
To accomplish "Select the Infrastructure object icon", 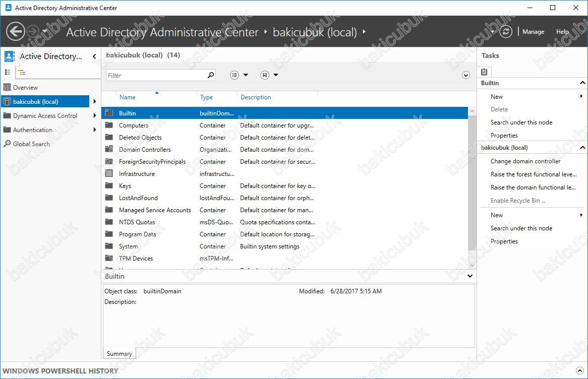I will point(109,173).
